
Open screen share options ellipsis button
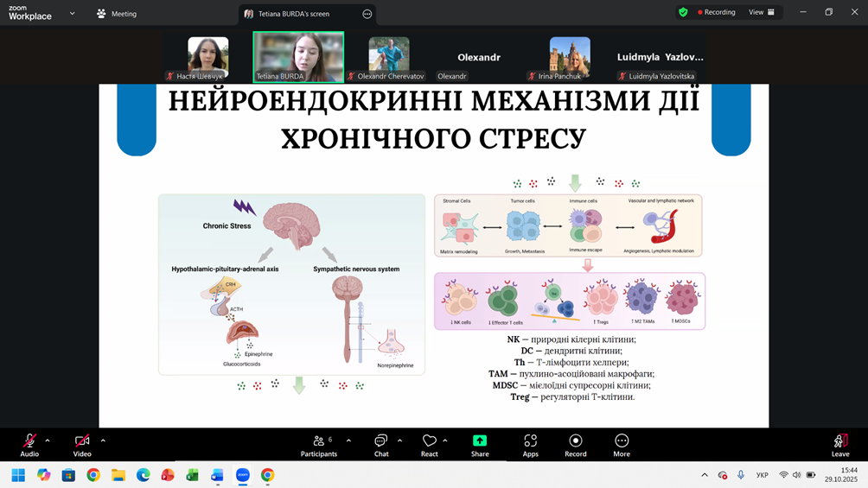point(367,14)
